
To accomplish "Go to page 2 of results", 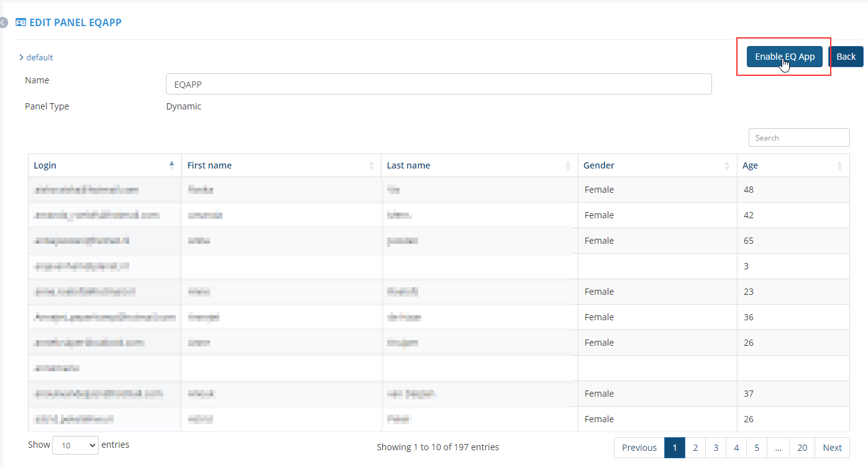I will 695,448.
